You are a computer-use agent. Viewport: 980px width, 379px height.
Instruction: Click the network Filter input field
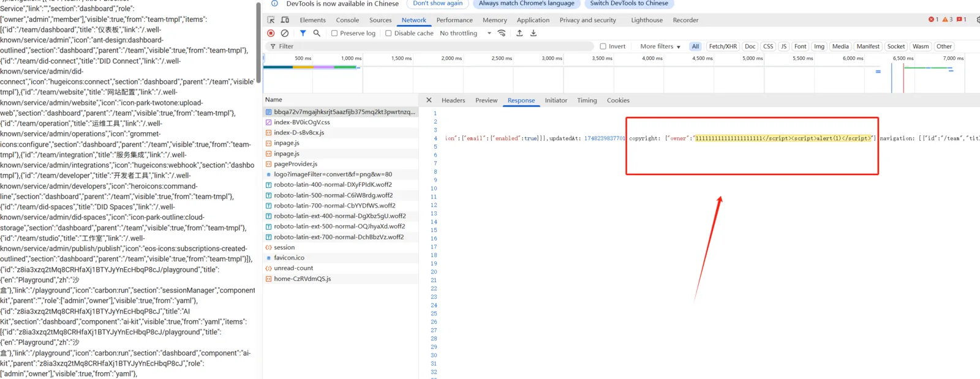[x=431, y=47]
